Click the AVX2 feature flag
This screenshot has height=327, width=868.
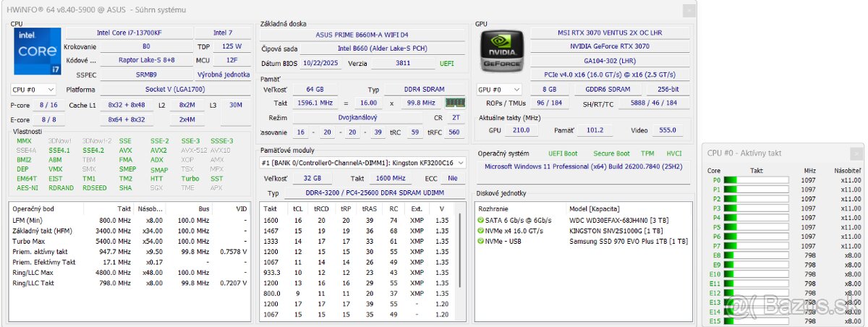pos(159,150)
